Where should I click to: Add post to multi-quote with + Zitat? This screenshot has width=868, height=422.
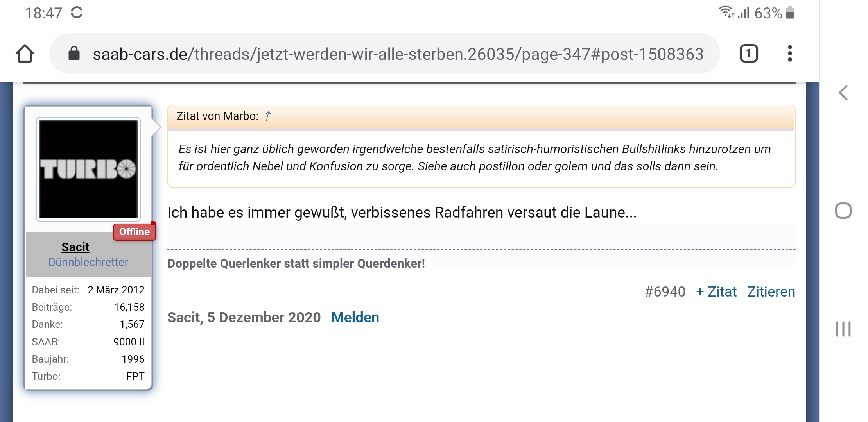(x=716, y=292)
